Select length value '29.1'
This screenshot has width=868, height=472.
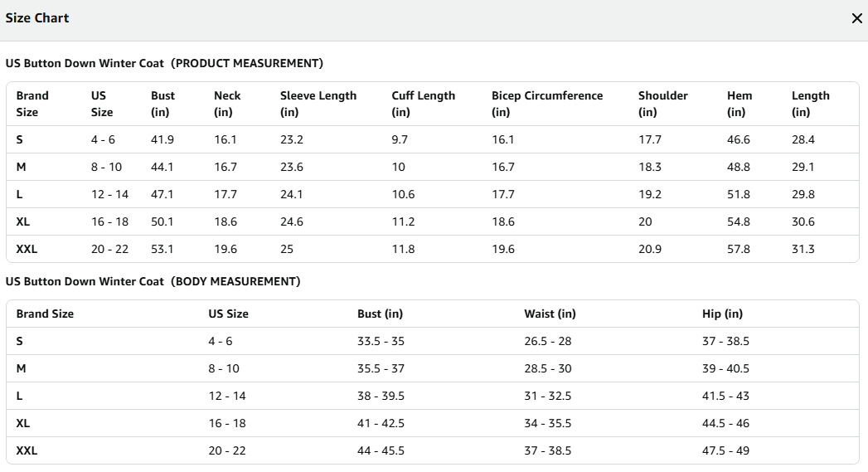(x=803, y=167)
